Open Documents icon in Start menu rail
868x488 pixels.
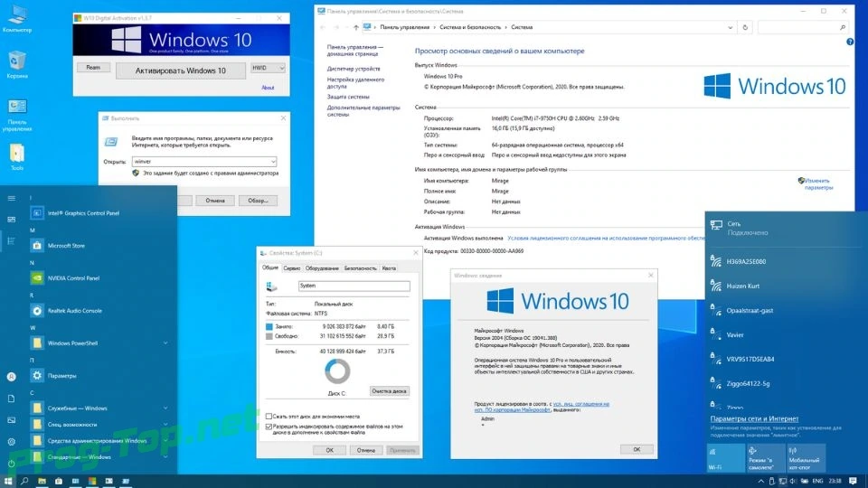click(x=11, y=399)
